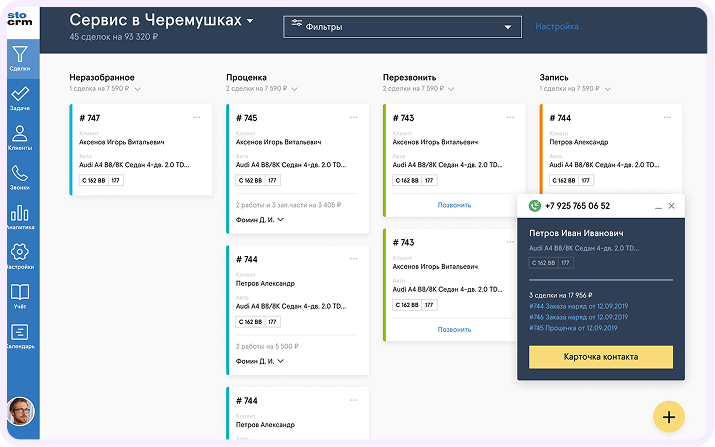Open three-dot menu on deal 745
The width and height of the screenshot is (715, 447).
click(x=353, y=118)
